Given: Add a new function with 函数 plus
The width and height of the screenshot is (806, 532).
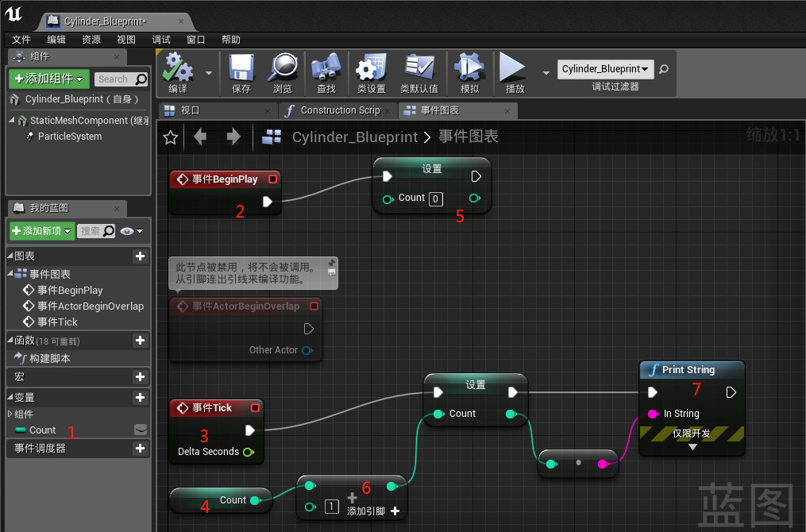Looking at the screenshot, I should coord(140,341).
